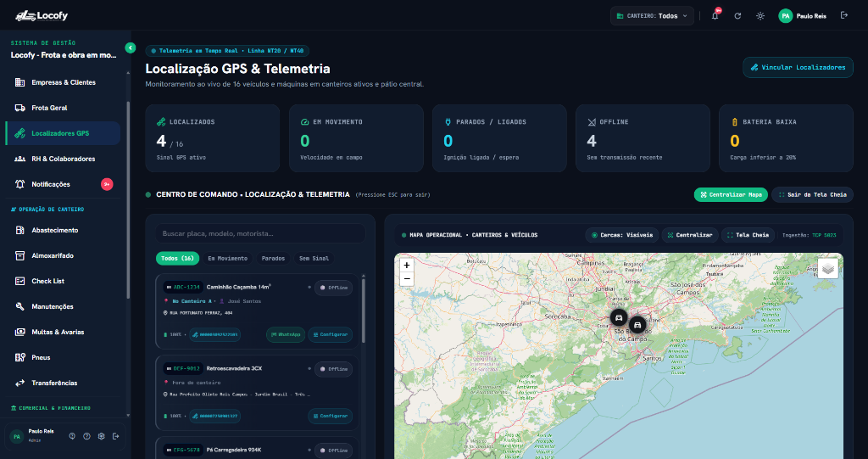This screenshot has height=459, width=868.
Task: Click the Centralizar button in the map header
Action: click(x=690, y=235)
